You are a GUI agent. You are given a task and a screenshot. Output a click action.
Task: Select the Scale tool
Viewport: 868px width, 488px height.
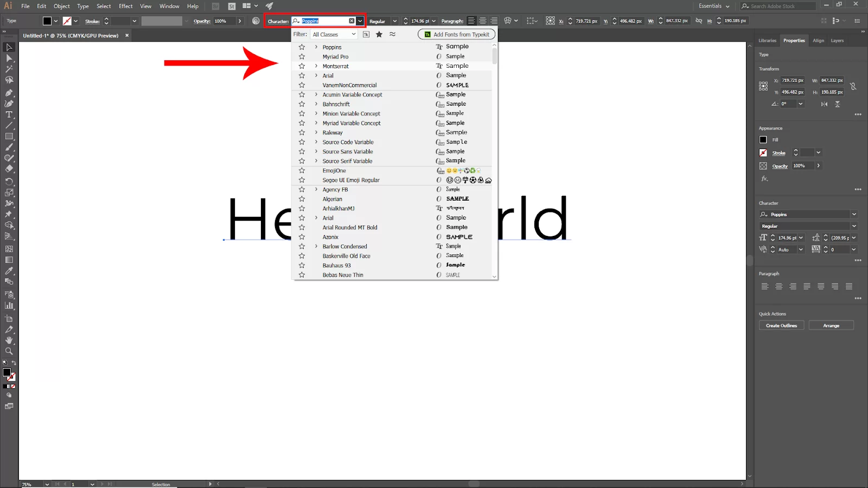click(x=9, y=192)
